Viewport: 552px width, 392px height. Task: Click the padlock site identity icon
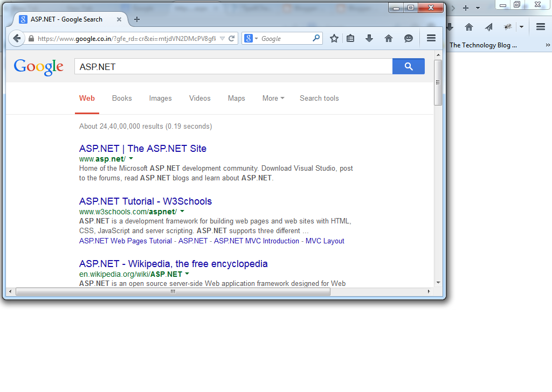click(x=31, y=39)
